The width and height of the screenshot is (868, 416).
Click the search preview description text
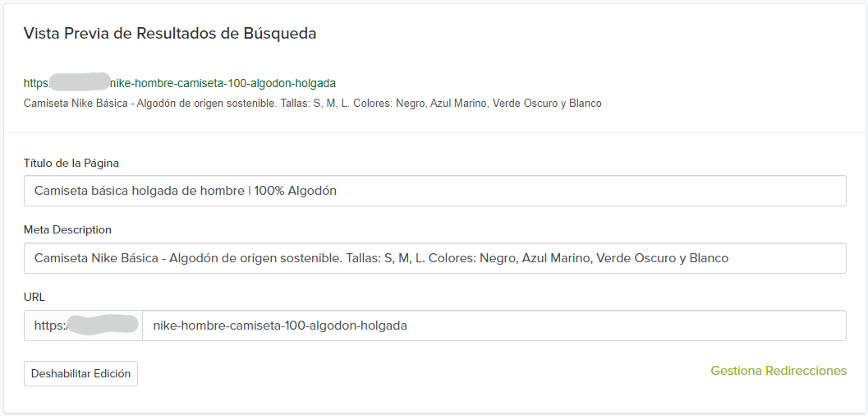click(x=312, y=104)
